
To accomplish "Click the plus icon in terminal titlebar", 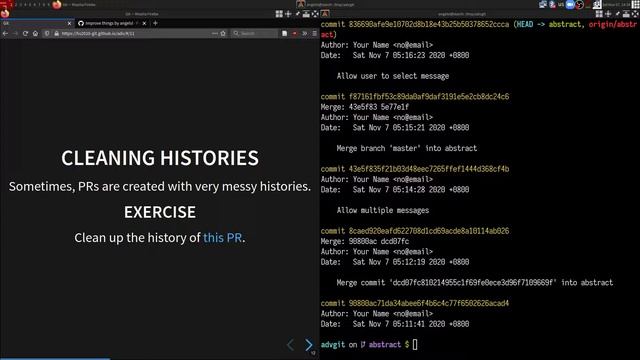I will pyautogui.click(x=608, y=14).
